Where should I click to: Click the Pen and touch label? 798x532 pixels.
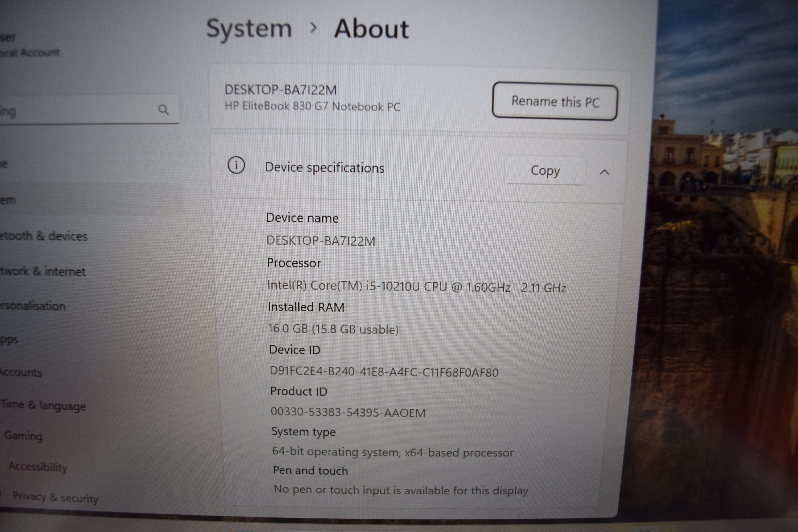coord(310,471)
